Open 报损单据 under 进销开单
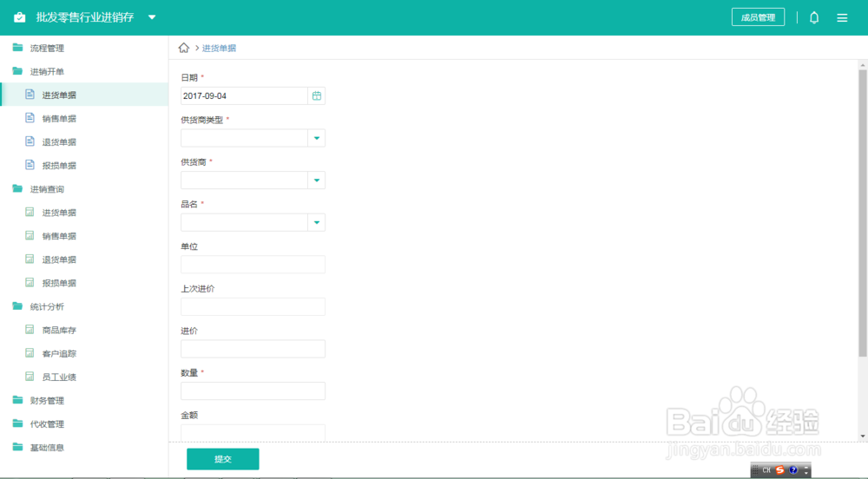Image resolution: width=868 pixels, height=479 pixels. tap(84, 166)
